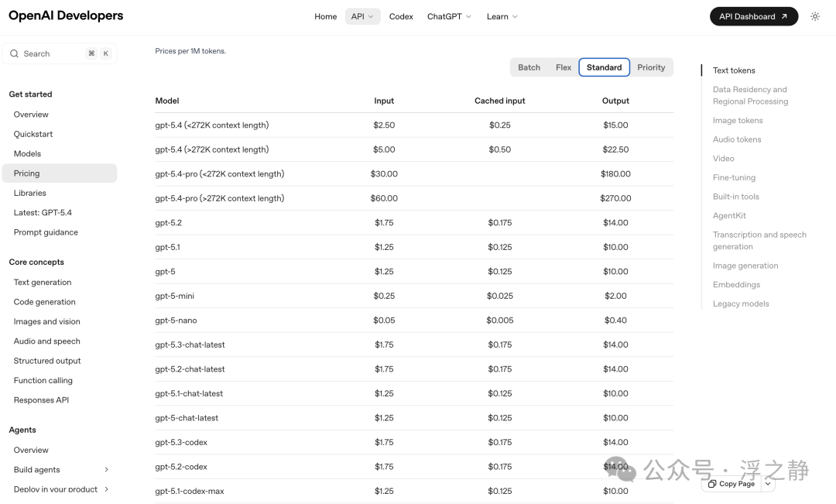Viewport: 836px width, 504px height.
Task: Select Pricing in the sidebar
Action: click(59, 173)
